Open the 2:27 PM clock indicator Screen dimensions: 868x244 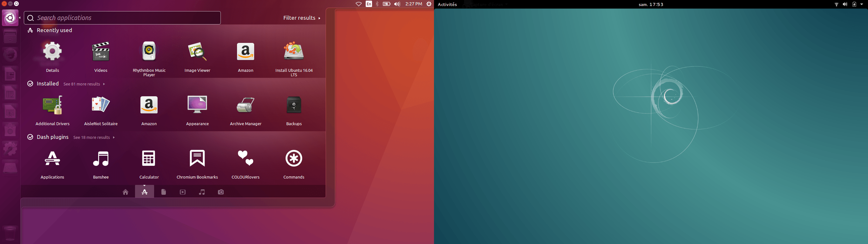413,4
